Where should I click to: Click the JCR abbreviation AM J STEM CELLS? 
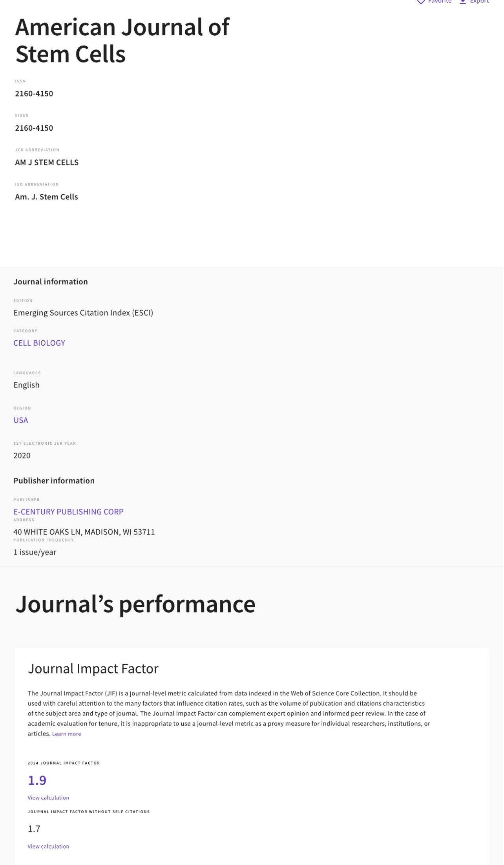(47, 162)
